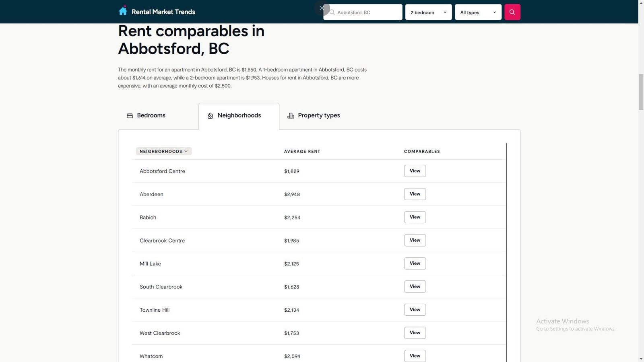Click the AVERAGE RENT column header
Image resolution: width=644 pixels, height=362 pixels.
(x=302, y=152)
